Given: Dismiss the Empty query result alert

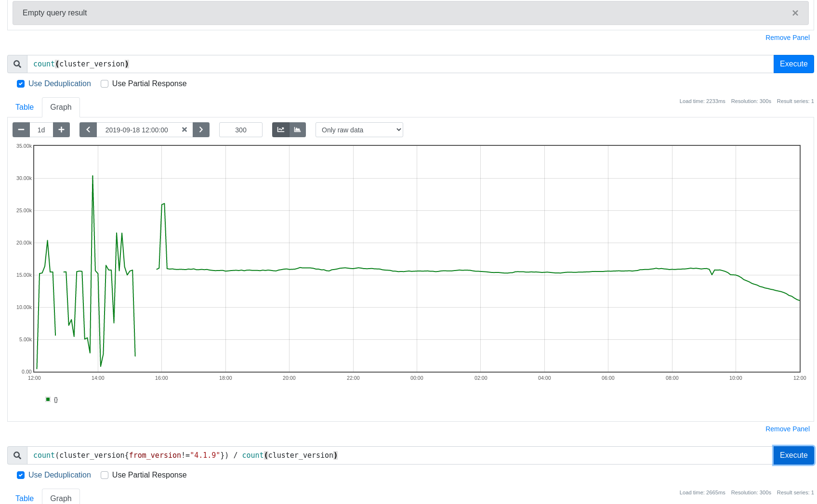Looking at the screenshot, I should (x=795, y=13).
